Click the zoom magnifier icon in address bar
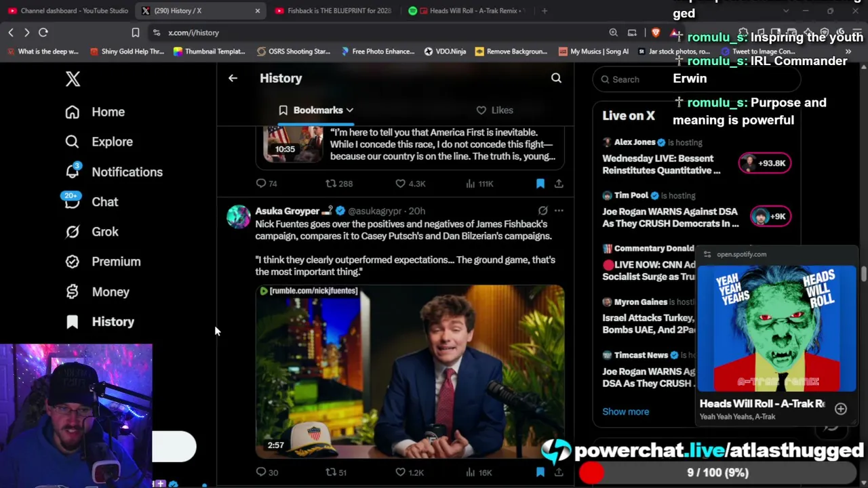This screenshot has height=488, width=868. [613, 33]
